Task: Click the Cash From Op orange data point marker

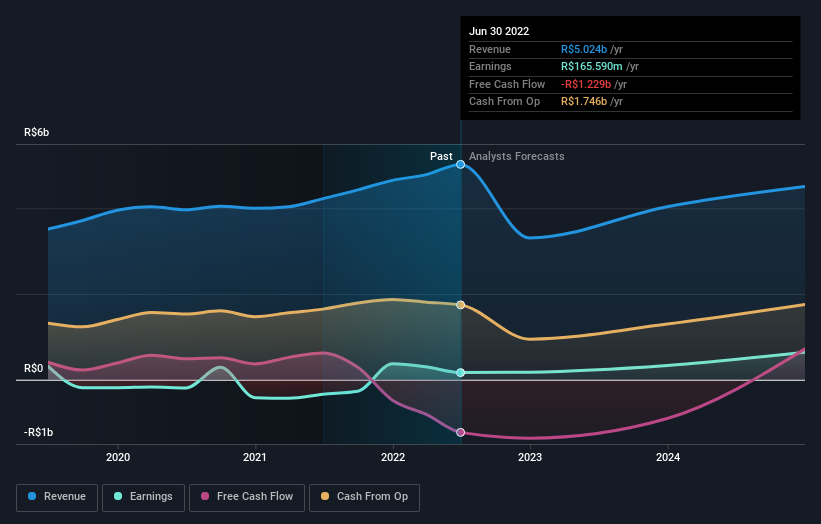Action: (460, 305)
